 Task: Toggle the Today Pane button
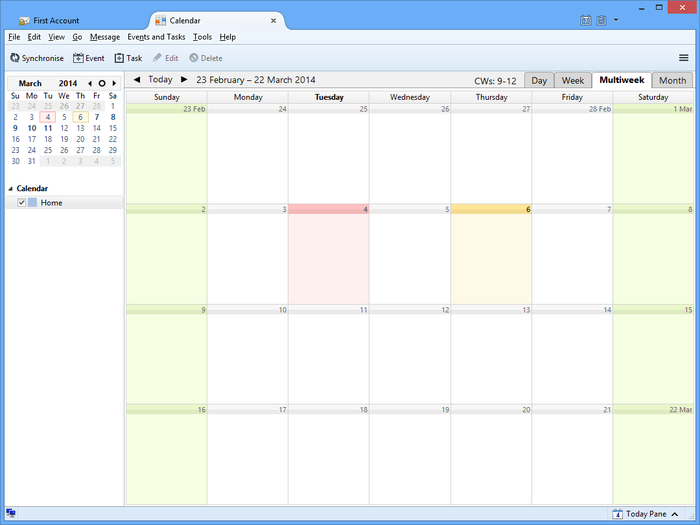coord(646,514)
